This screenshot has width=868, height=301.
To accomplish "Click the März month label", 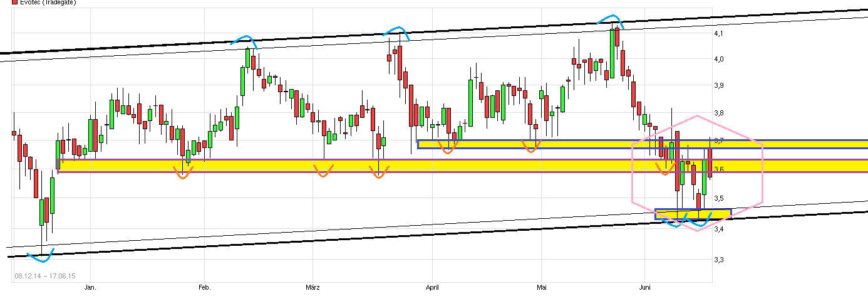I will [313, 288].
